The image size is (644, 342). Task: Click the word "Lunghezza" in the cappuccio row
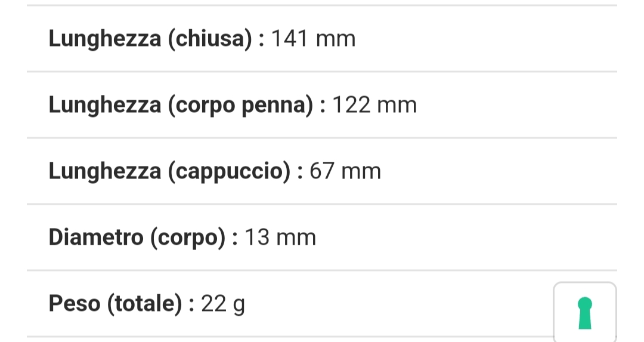pyautogui.click(x=104, y=172)
